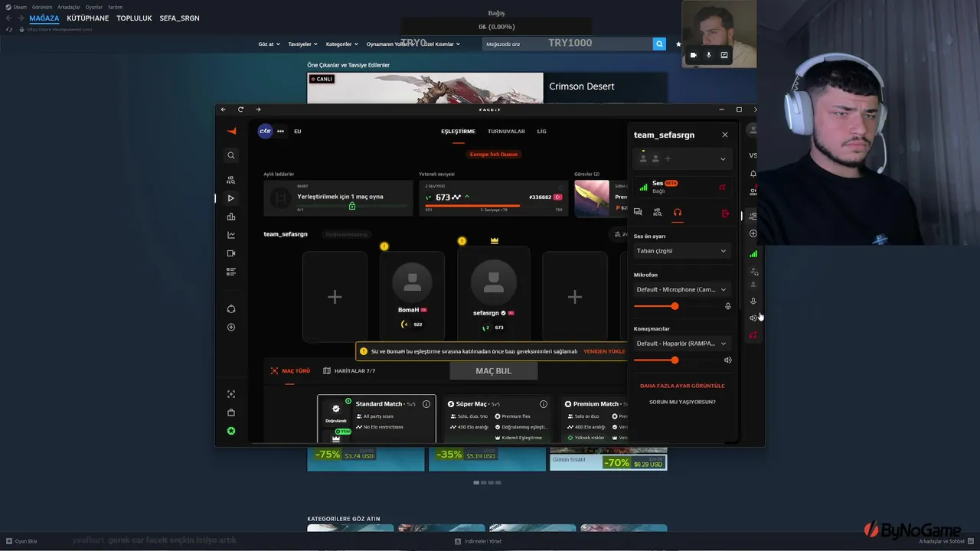Click MAÇ BUL button

click(494, 371)
